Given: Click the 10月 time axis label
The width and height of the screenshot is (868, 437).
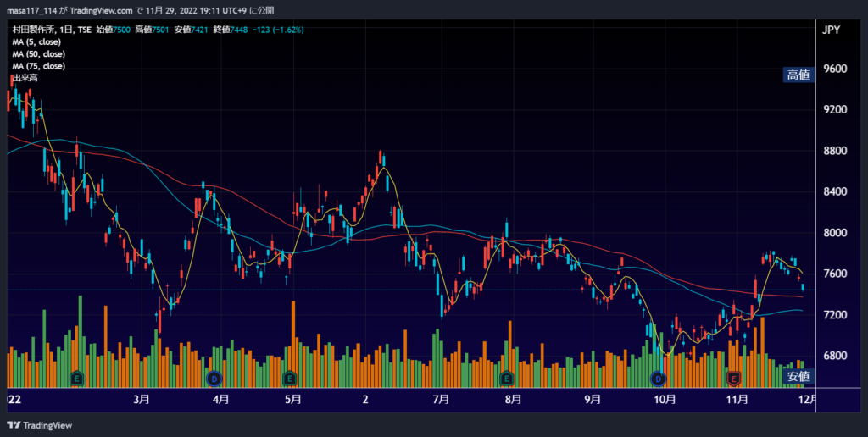Looking at the screenshot, I should coord(665,400).
